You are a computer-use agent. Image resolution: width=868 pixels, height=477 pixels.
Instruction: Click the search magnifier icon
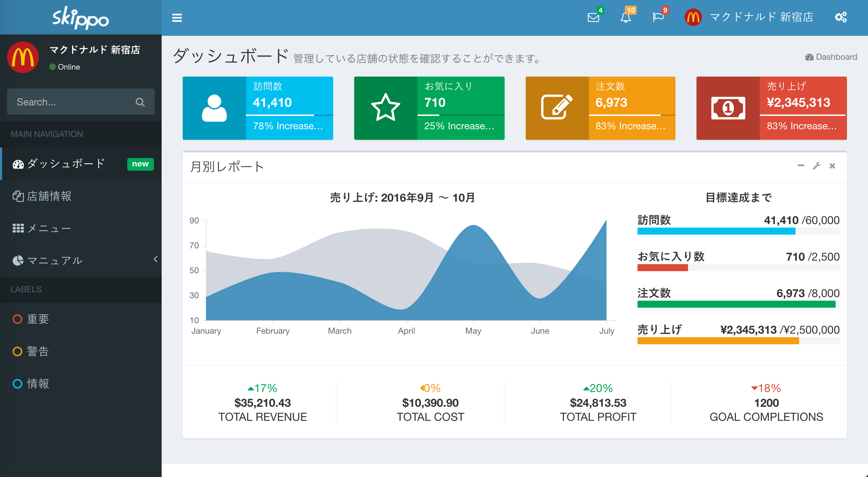(x=140, y=102)
